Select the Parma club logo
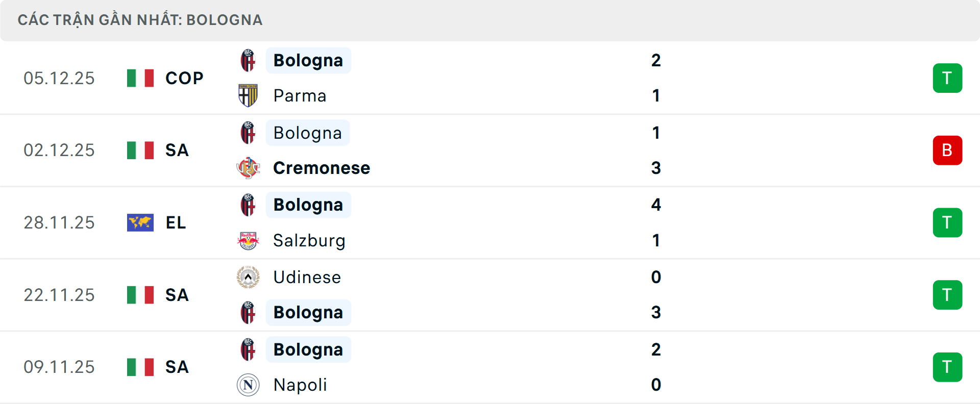The width and height of the screenshot is (980, 404). click(x=249, y=95)
